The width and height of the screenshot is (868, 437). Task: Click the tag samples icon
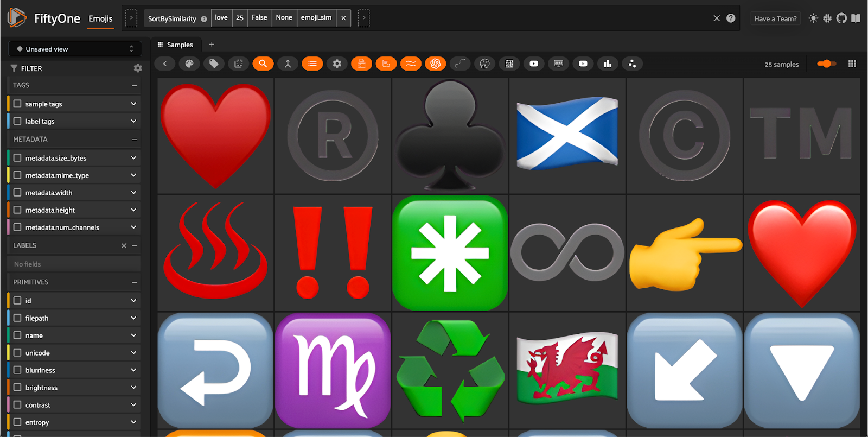tap(214, 64)
